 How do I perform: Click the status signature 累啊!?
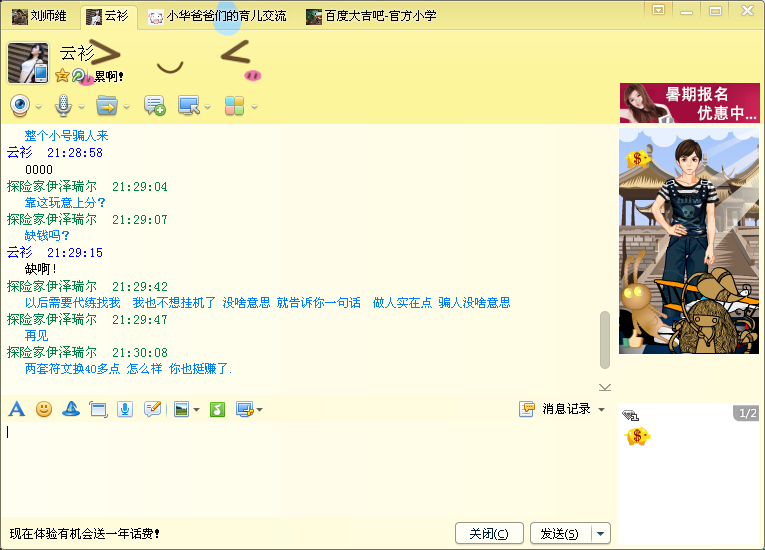tap(108, 76)
